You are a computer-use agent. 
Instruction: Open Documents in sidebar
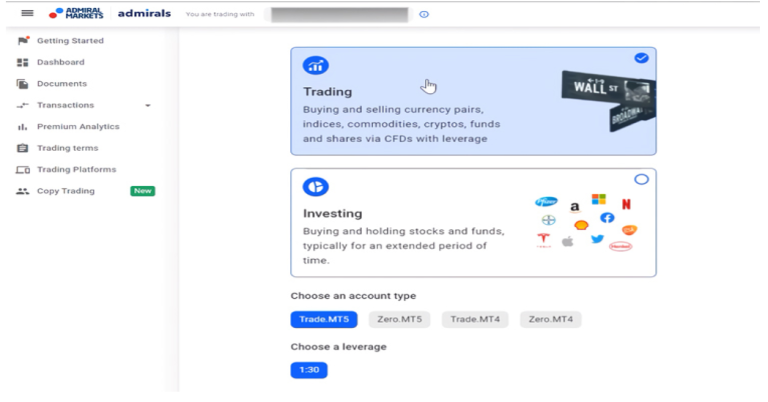pyautogui.click(x=62, y=84)
